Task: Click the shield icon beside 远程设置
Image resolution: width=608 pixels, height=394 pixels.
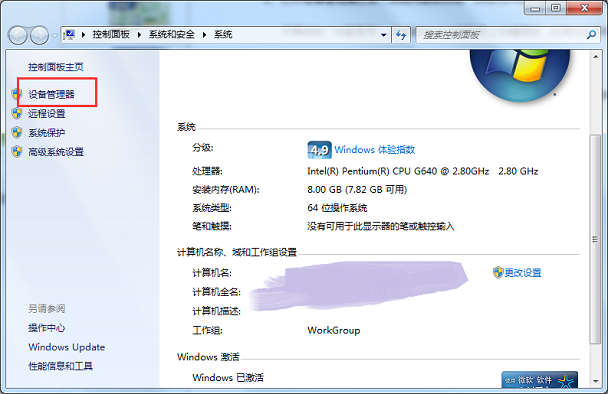Action: (x=17, y=113)
